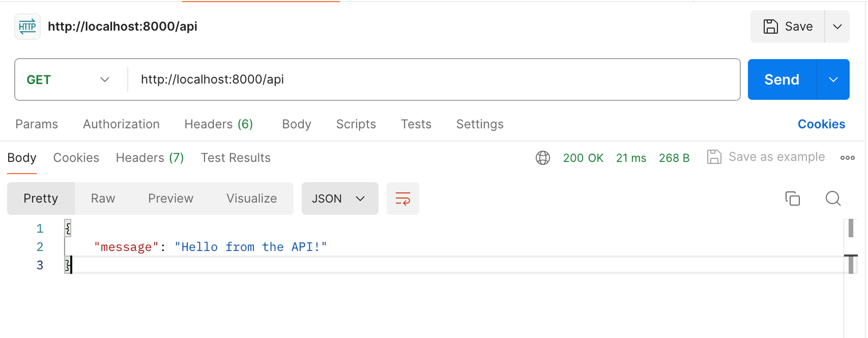Open the Cookies manager
This screenshot has width=868, height=338.
pos(821,124)
